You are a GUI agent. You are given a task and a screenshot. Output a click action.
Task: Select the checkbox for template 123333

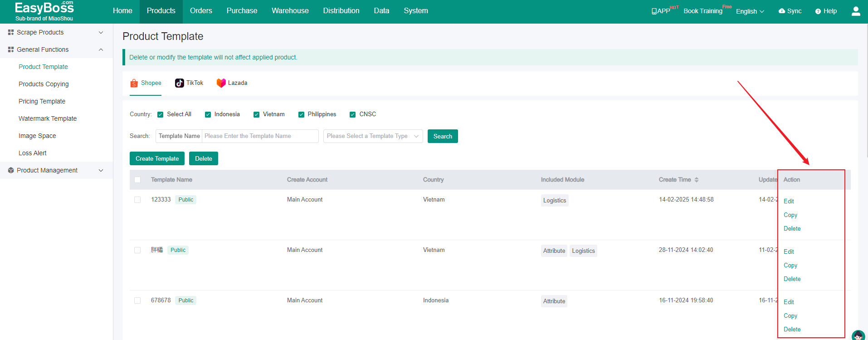pos(137,200)
